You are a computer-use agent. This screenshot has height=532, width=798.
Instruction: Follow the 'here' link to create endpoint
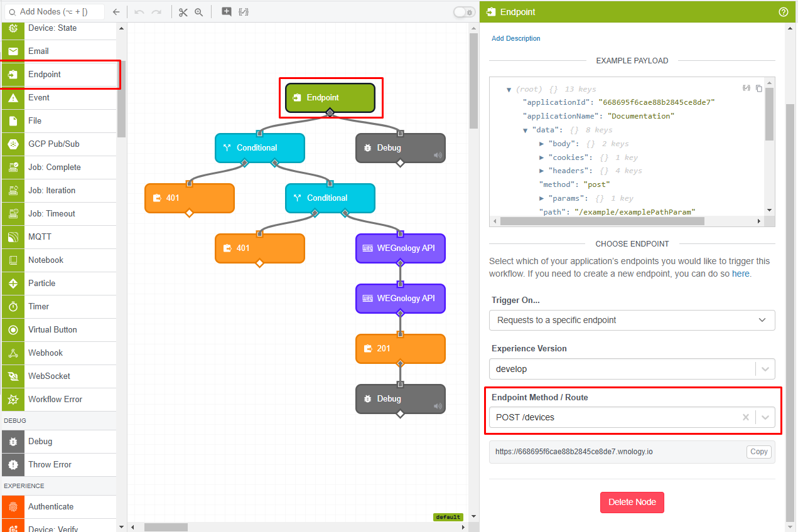(741, 274)
